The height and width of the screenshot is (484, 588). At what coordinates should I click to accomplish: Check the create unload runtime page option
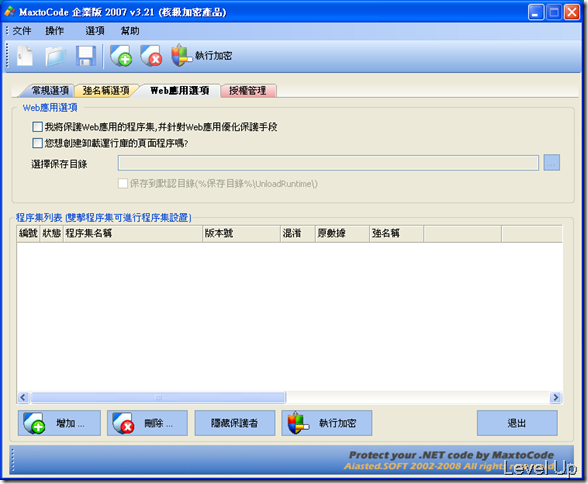point(37,143)
